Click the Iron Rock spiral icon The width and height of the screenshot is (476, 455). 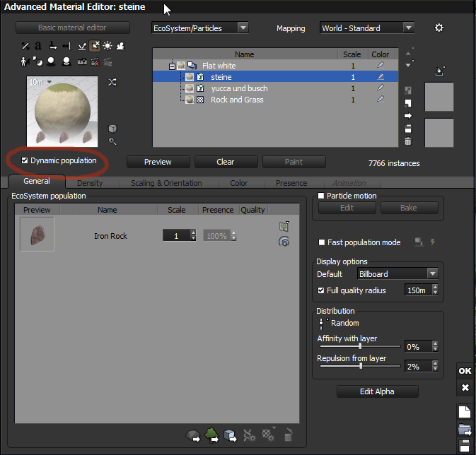284,242
